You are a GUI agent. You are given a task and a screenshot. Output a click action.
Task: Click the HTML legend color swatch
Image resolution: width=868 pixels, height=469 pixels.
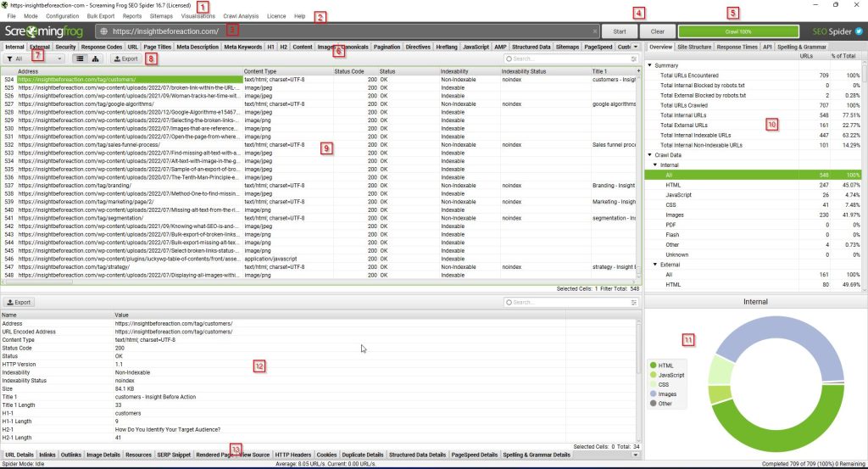tap(654, 366)
